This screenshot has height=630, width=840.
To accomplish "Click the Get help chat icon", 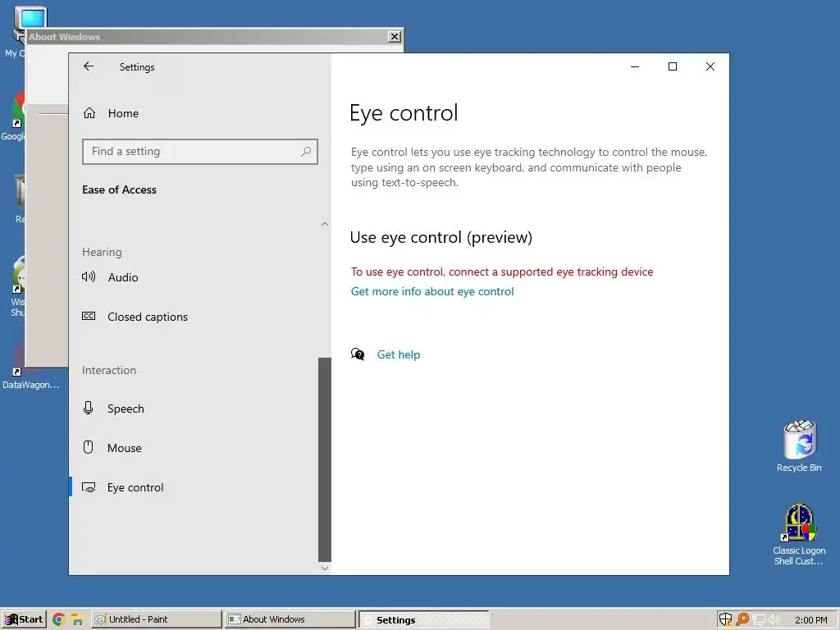I will [358, 354].
